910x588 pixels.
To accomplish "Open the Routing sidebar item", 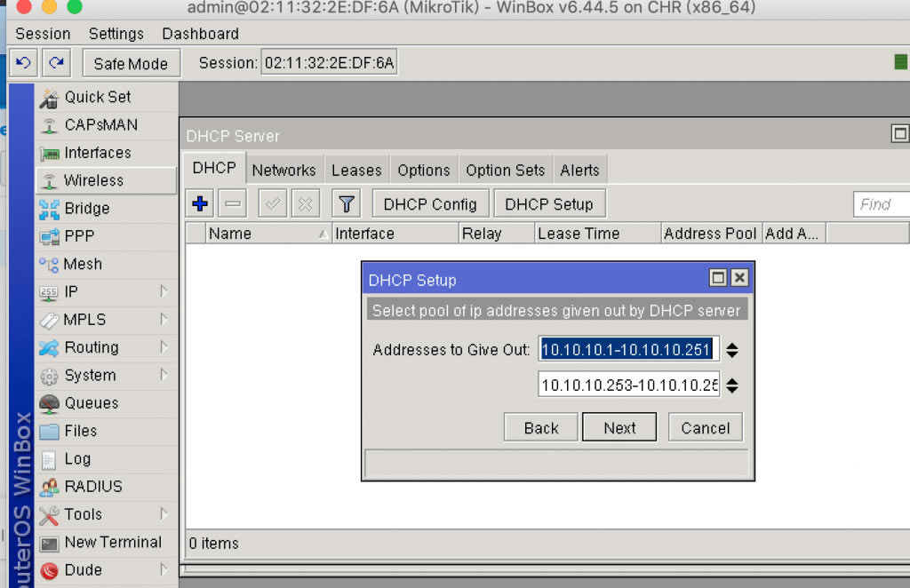I will tap(107, 348).
